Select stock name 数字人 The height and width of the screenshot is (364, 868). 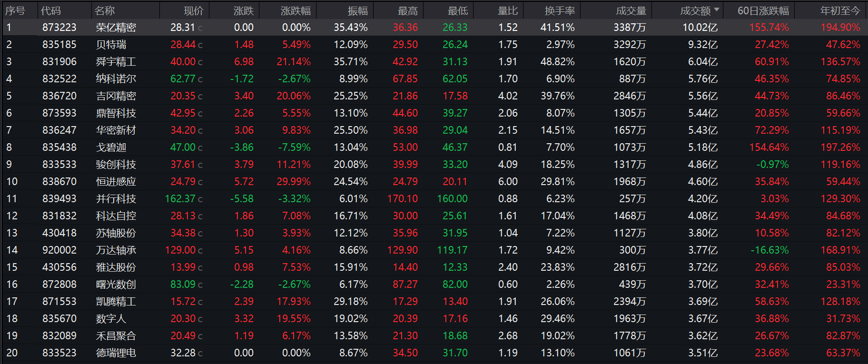pos(111,319)
